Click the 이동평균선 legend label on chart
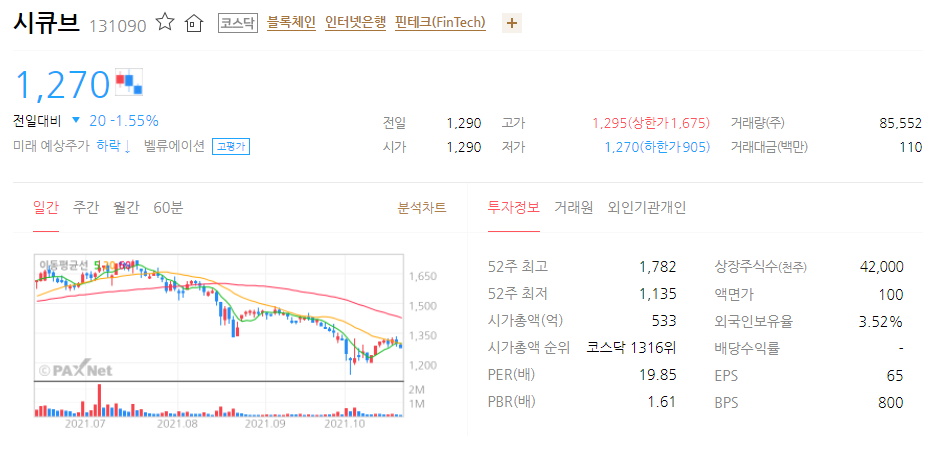The height and width of the screenshot is (456, 938). 63,265
